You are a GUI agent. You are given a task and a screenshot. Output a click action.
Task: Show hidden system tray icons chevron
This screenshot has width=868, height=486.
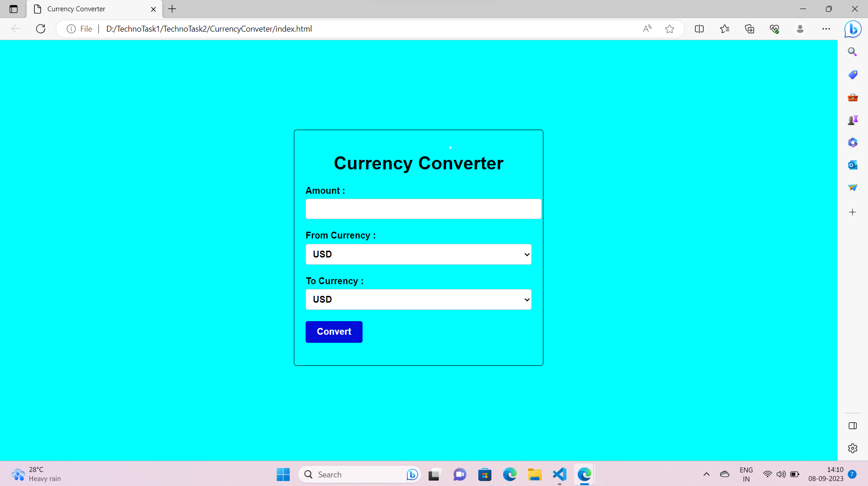pyautogui.click(x=706, y=474)
